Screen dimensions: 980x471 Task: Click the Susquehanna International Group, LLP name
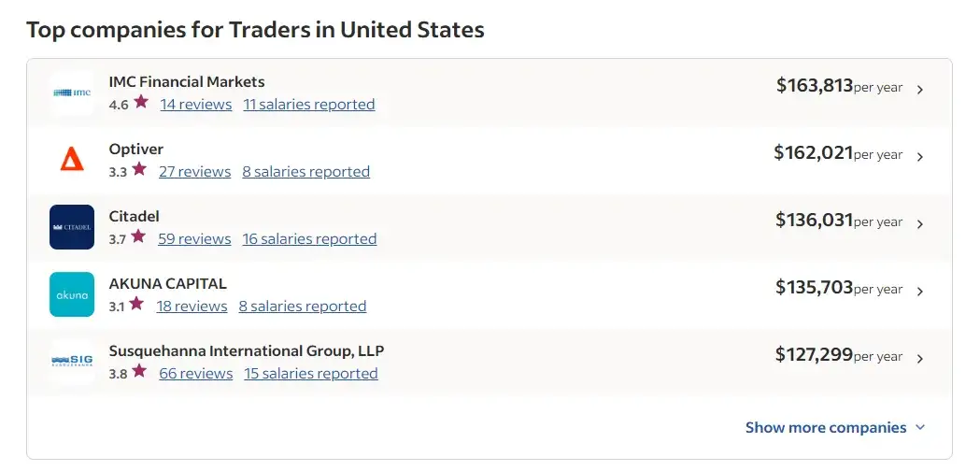(x=246, y=351)
